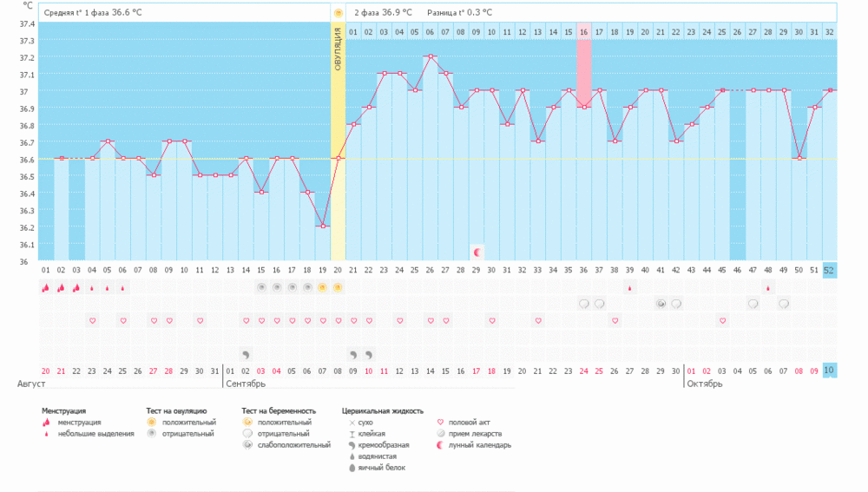The height and width of the screenshot is (492, 868).
Task: Click the ovulation sun icon above the yellow column
Action: [x=338, y=13]
